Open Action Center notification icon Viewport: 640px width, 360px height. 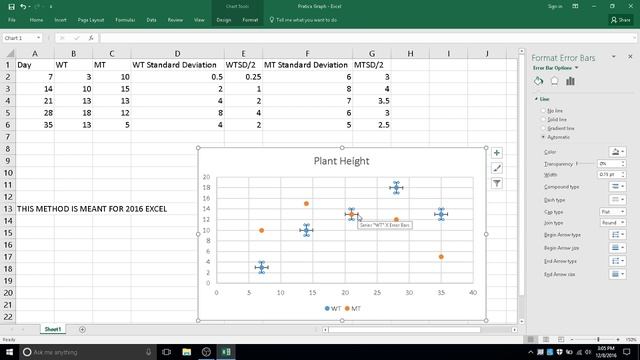click(627, 352)
